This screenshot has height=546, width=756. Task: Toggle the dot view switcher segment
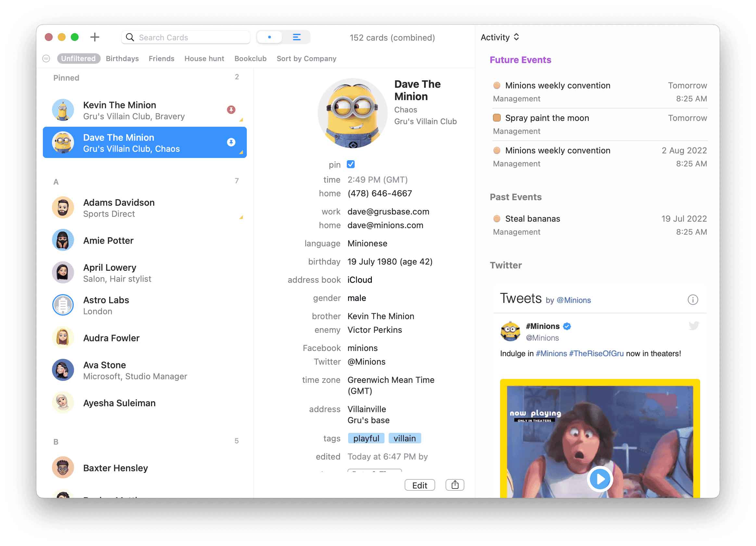[269, 37]
